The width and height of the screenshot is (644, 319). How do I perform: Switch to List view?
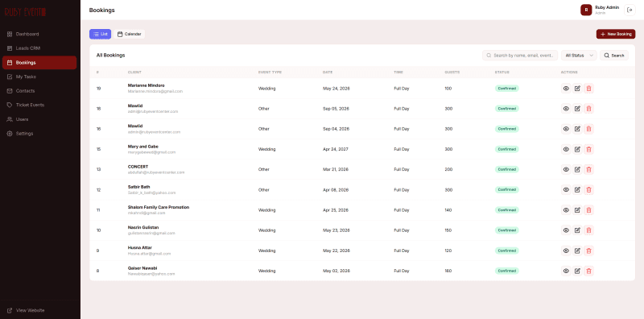[100, 34]
